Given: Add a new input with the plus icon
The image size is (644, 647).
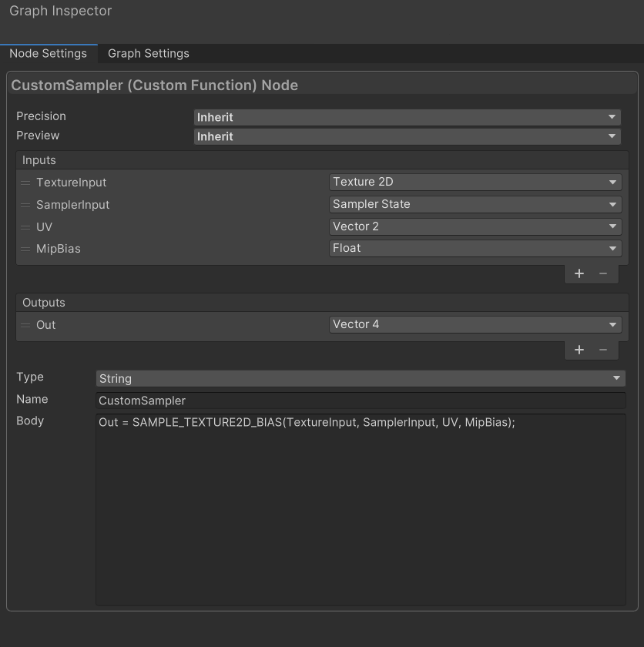Looking at the screenshot, I should [579, 273].
